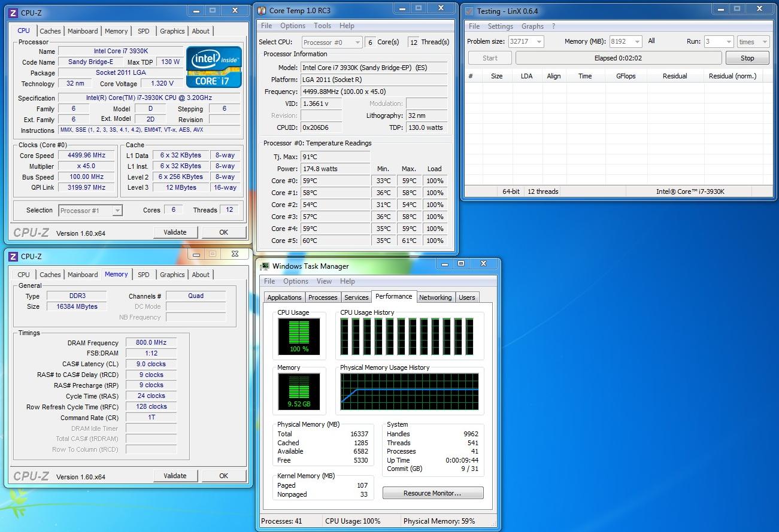This screenshot has width=779, height=532.
Task: Switch to the Networking tab in Task Manager
Action: (x=435, y=297)
